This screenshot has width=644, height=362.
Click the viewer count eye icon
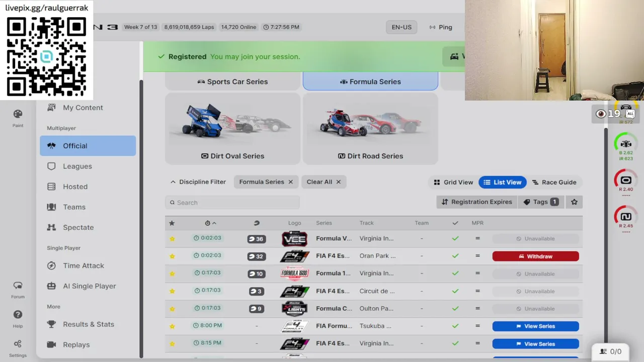(x=601, y=114)
